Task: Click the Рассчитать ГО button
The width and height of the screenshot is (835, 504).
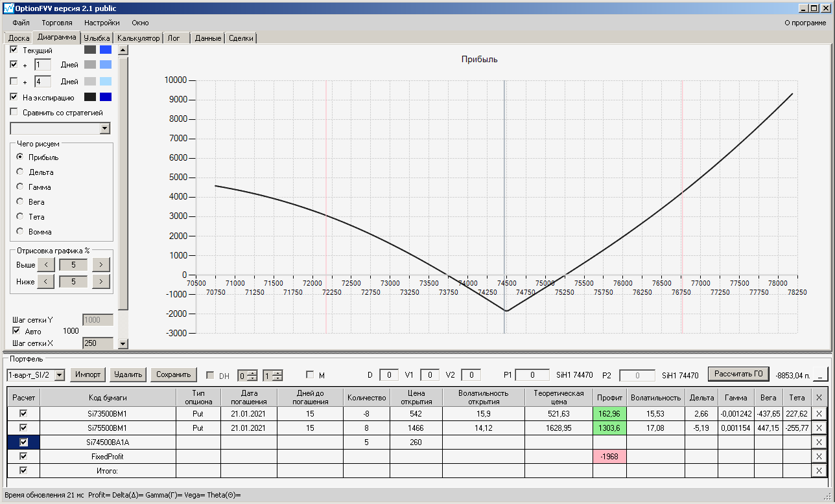Action: pos(738,374)
